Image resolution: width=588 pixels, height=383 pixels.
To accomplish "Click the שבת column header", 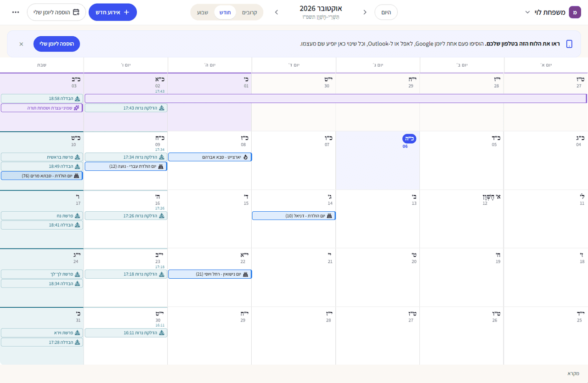I will [x=42, y=65].
